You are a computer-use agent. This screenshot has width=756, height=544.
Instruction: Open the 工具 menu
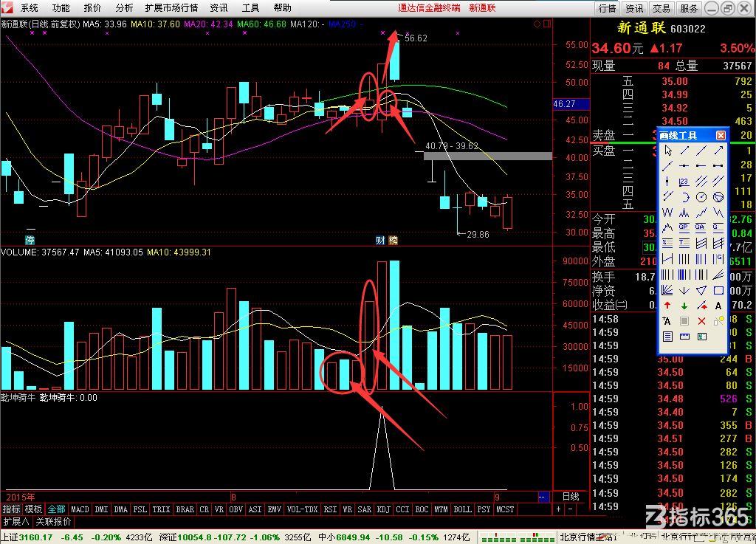[x=251, y=7]
